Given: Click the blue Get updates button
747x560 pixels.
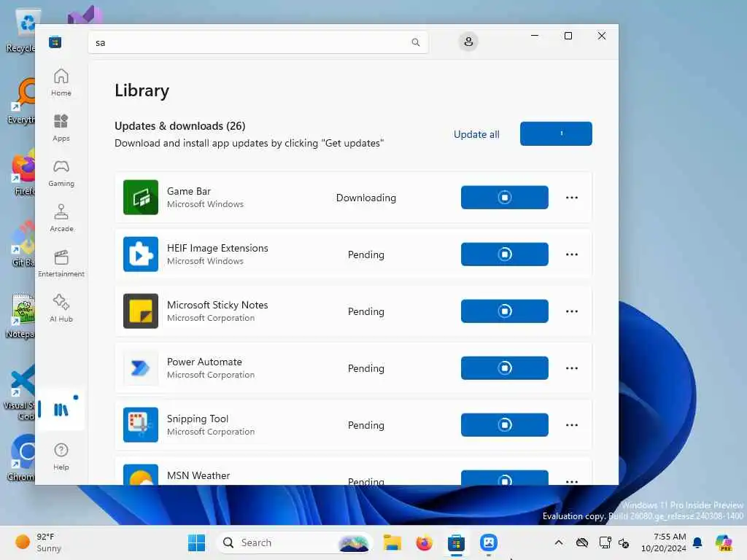Looking at the screenshot, I should pos(556,134).
